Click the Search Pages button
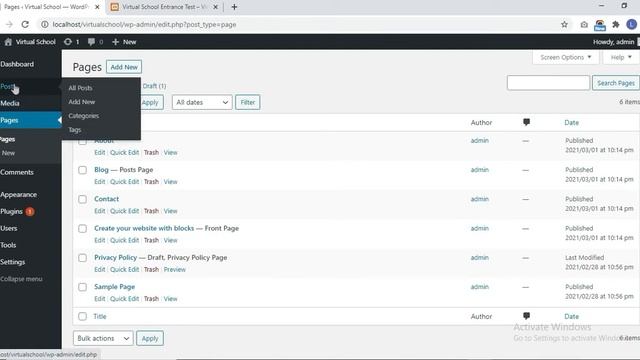This screenshot has width=640, height=360. pos(616,83)
